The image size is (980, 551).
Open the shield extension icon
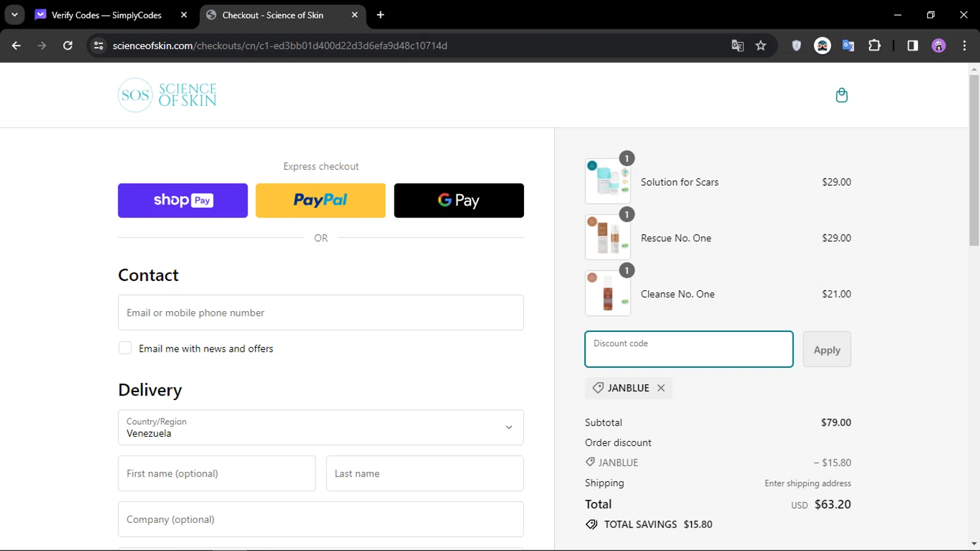[796, 46]
